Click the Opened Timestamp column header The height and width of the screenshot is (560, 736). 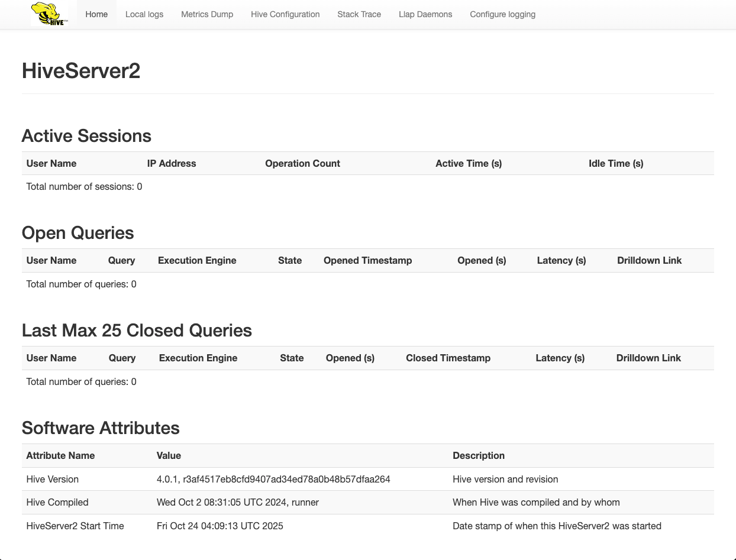tap(367, 260)
